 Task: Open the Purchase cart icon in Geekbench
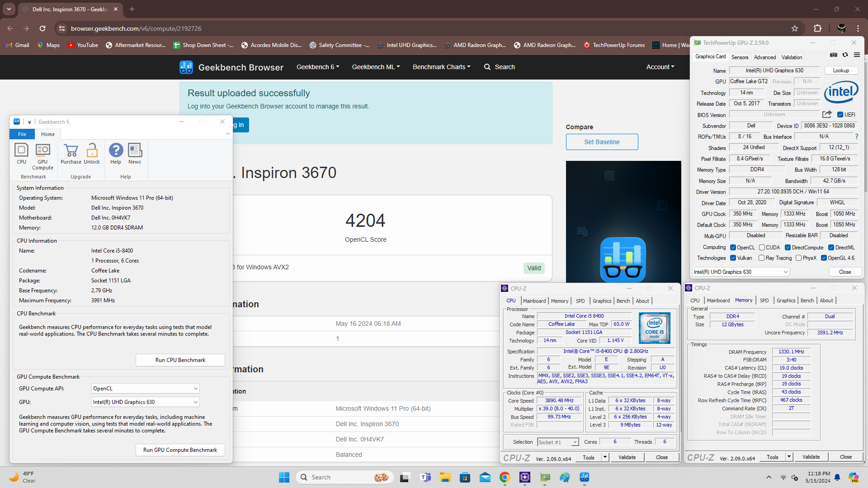[71, 154]
